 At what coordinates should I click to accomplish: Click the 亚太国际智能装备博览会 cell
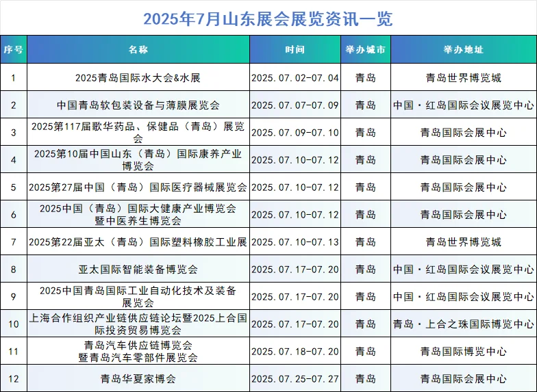click(138, 270)
